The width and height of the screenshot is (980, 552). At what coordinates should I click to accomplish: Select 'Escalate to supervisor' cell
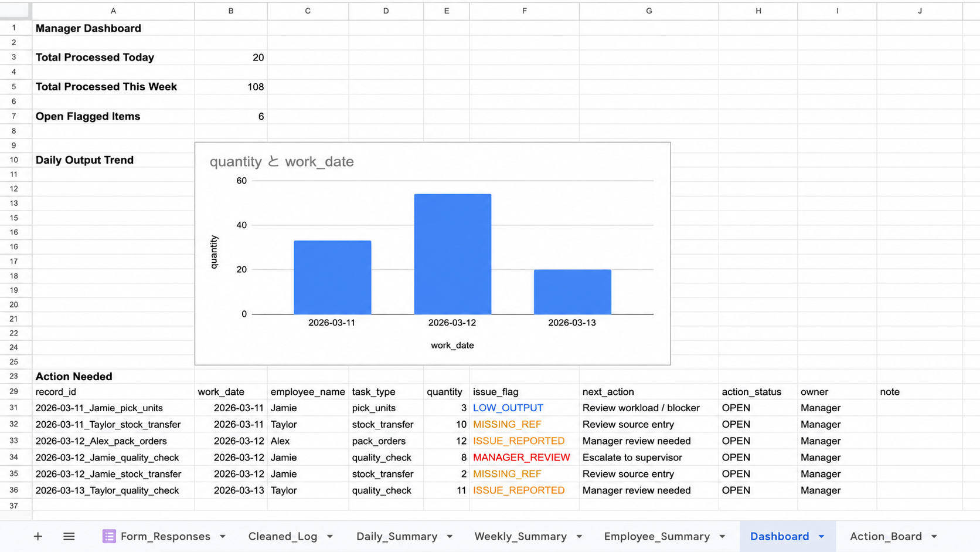point(649,458)
